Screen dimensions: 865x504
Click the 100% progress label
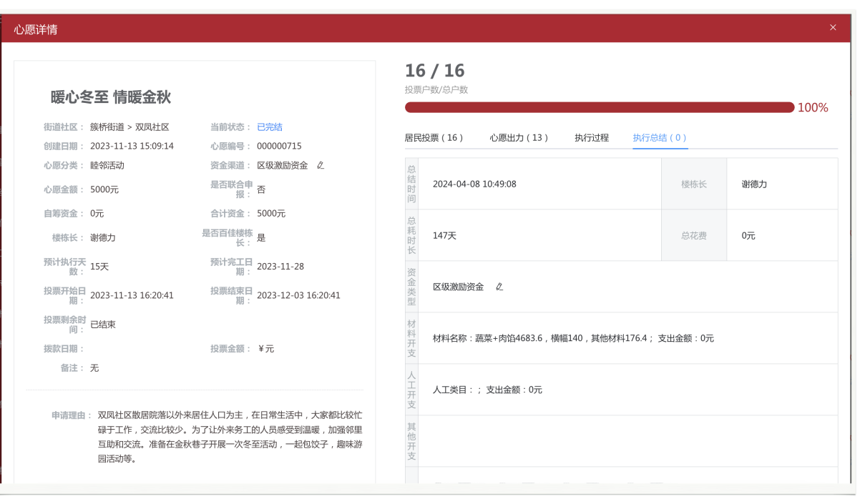[x=813, y=108]
